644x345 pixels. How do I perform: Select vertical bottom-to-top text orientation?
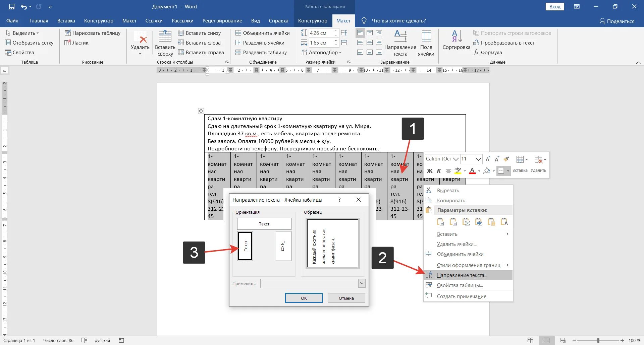[245, 246]
